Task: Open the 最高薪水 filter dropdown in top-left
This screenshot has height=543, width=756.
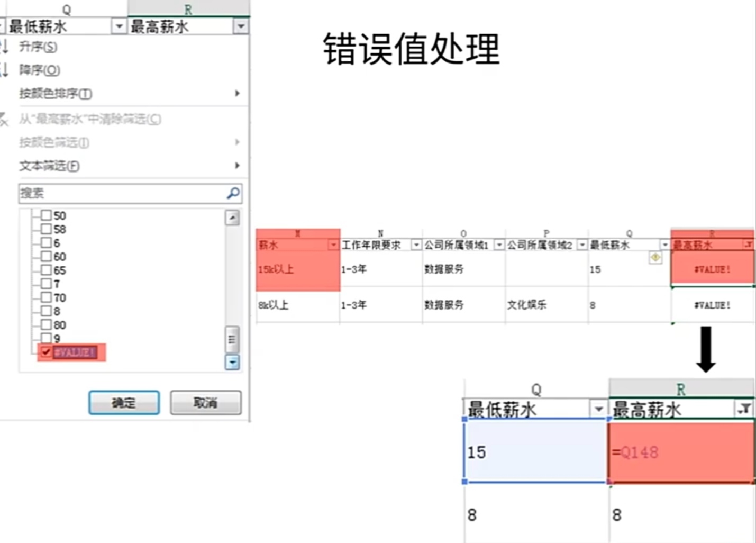Action: [241, 26]
